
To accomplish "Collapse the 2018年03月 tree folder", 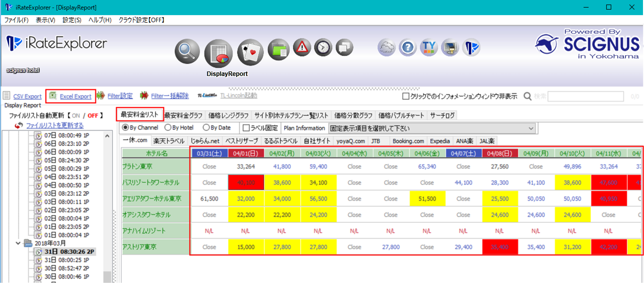I will pyautogui.click(x=19, y=244).
